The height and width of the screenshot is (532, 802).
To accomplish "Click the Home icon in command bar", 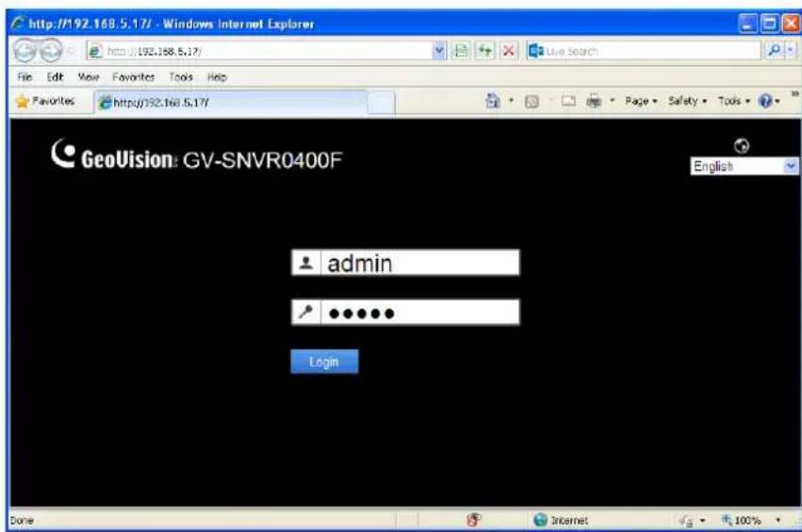I will coord(493,101).
